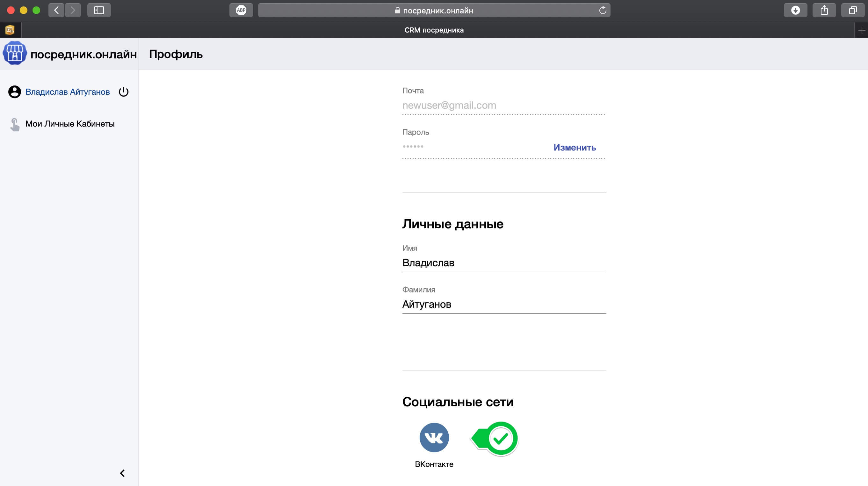Open the Safari downloads icon

coord(795,10)
